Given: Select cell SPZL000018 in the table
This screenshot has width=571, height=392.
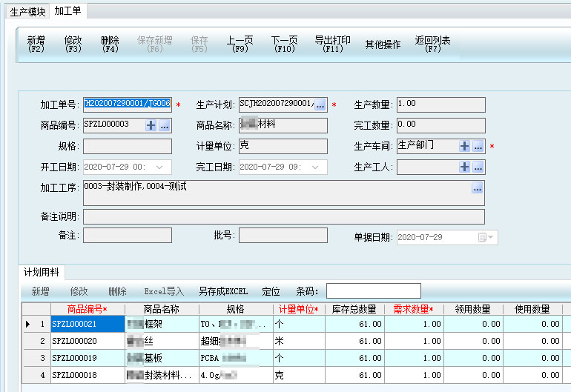Looking at the screenshot, I should click(x=88, y=375).
